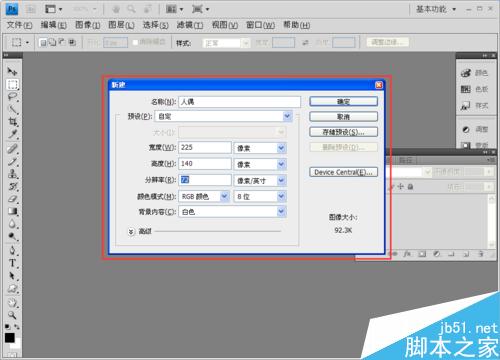
Task: Select the Path Selection tool
Action: (x=12, y=276)
